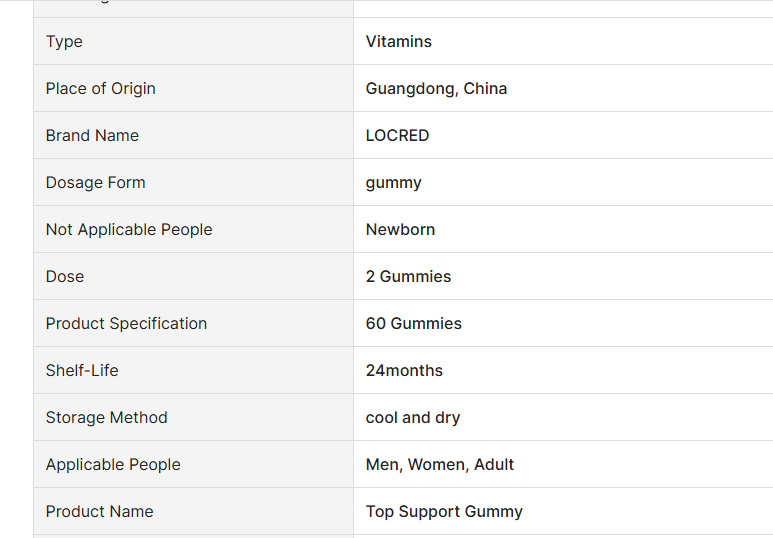The height and width of the screenshot is (538, 773).
Task: Select the 'Vitamins' value cell
Action: (399, 42)
